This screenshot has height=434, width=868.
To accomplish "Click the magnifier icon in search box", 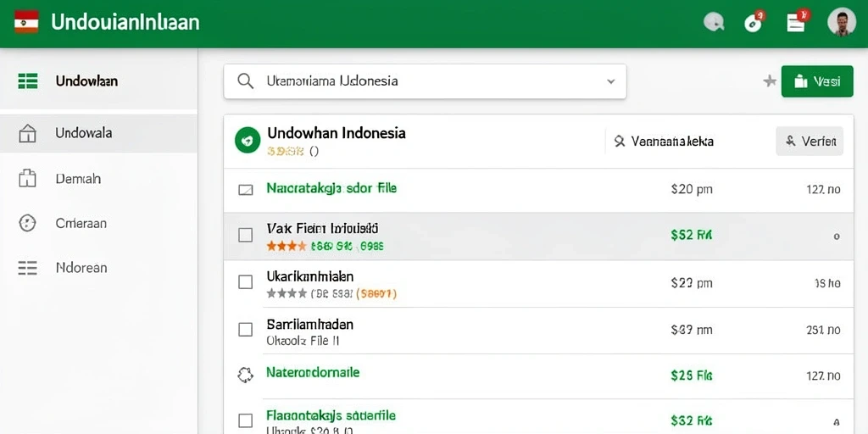I will click(245, 81).
